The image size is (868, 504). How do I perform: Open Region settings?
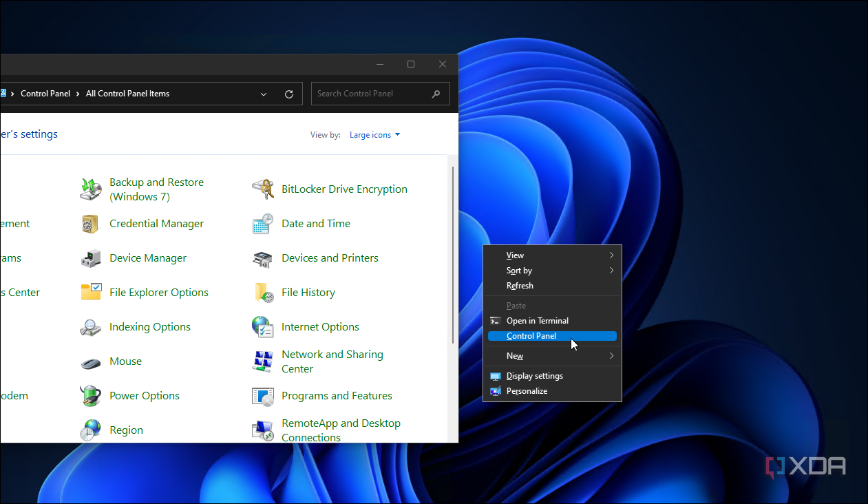pos(126,430)
